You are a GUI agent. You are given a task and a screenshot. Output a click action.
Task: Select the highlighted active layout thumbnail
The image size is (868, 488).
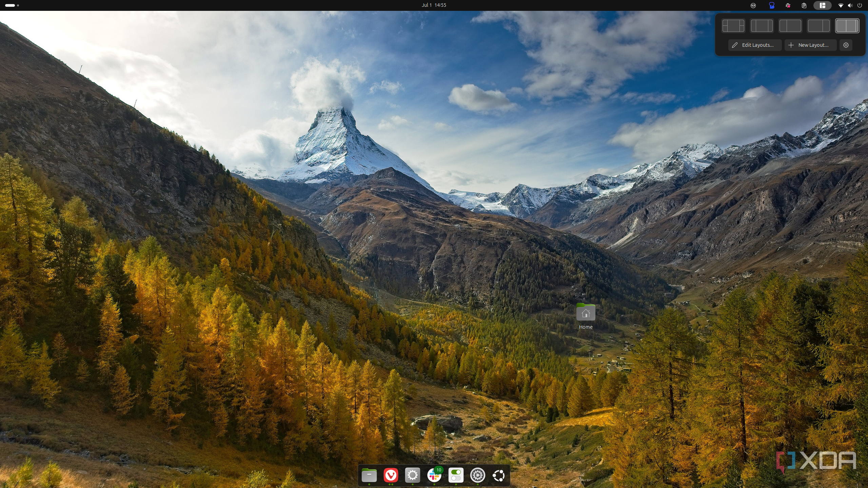coord(847,26)
